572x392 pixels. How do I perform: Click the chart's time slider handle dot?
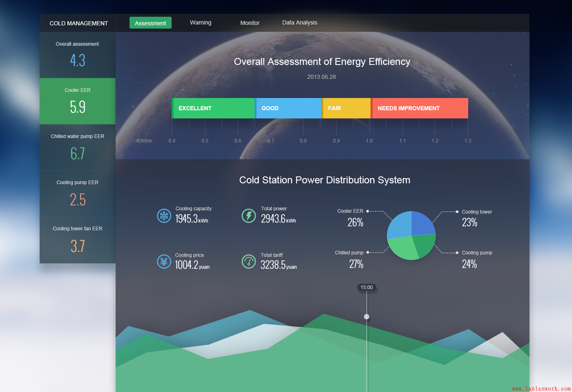point(366,316)
